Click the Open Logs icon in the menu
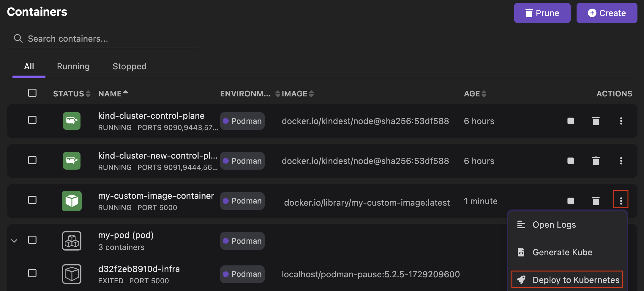The height and width of the screenshot is (291, 644). (521, 224)
